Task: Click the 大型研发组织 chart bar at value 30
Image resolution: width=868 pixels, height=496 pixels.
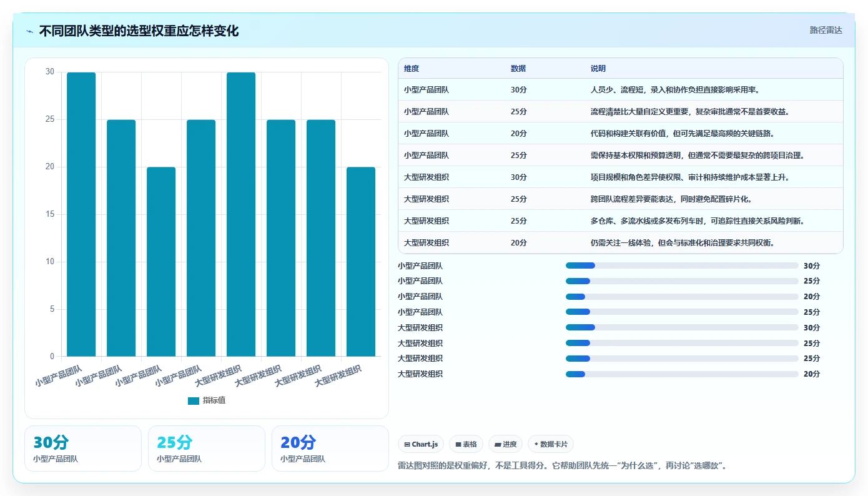Action: point(241,214)
